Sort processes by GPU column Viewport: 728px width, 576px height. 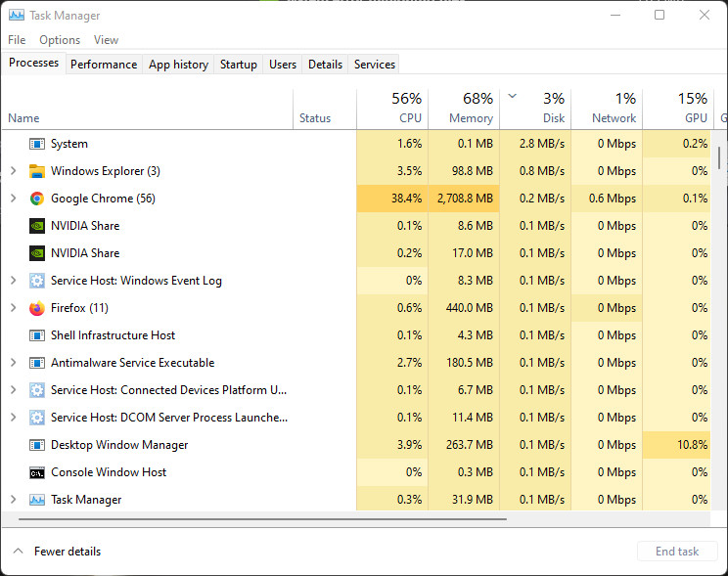(x=678, y=110)
